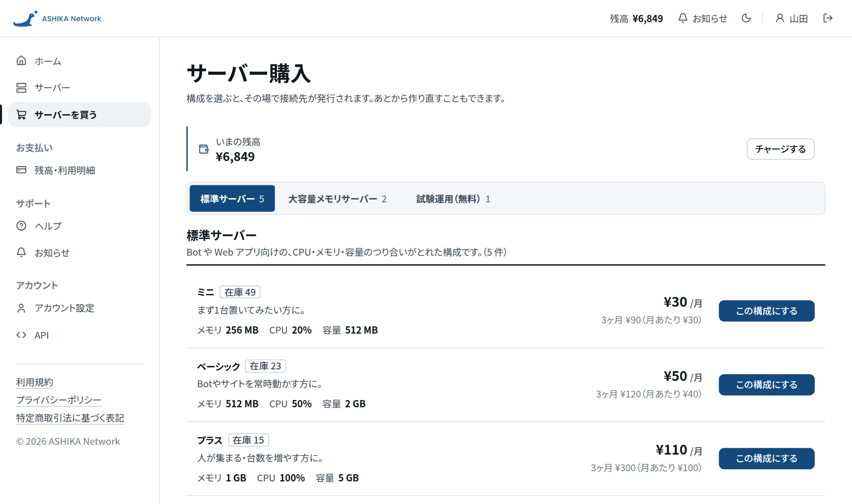Click the server stack icon in sidebar
852x504 pixels.
coord(21,88)
